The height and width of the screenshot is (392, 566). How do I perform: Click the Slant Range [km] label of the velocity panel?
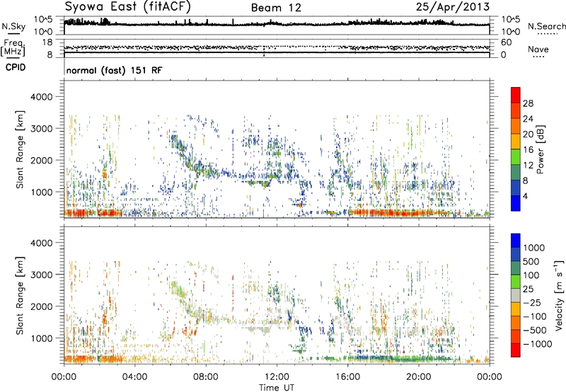[x=20, y=295]
